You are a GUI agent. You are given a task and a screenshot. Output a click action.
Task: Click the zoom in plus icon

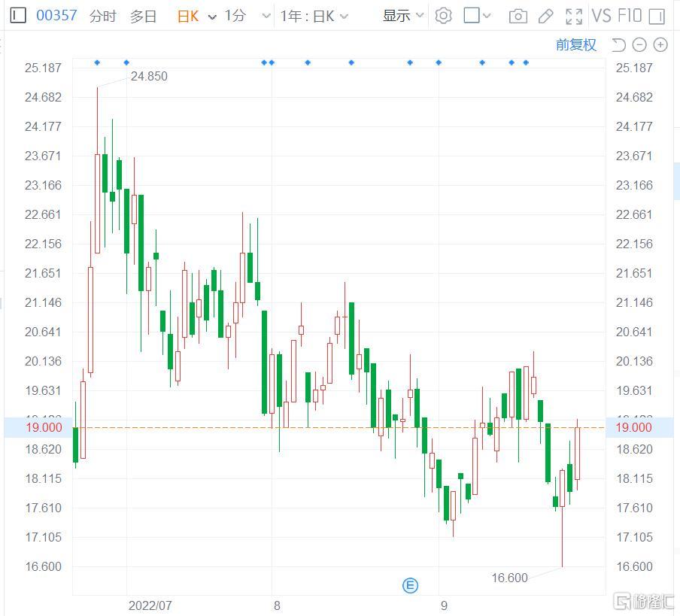click(x=660, y=45)
